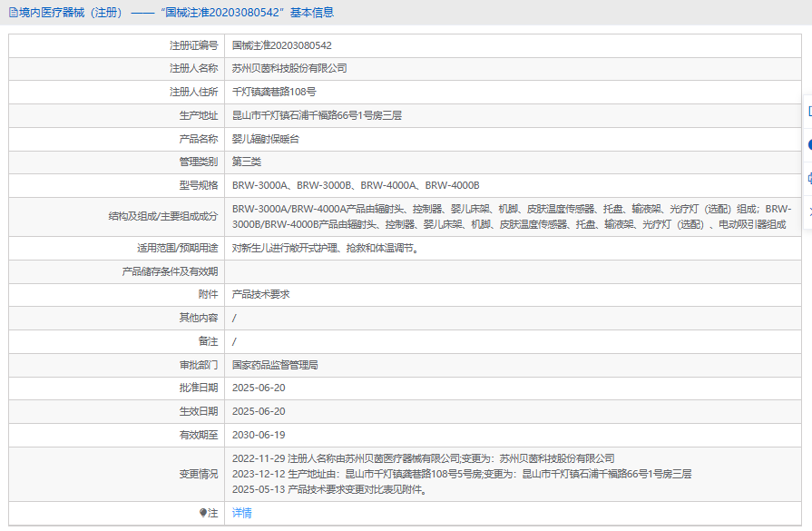Click the slash value in 备注 row
The image size is (812, 531).
(x=234, y=341)
